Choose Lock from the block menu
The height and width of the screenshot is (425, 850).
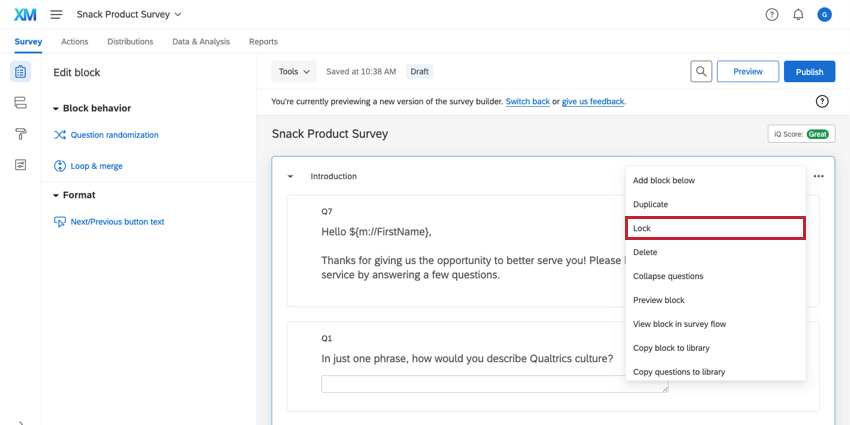[715, 228]
